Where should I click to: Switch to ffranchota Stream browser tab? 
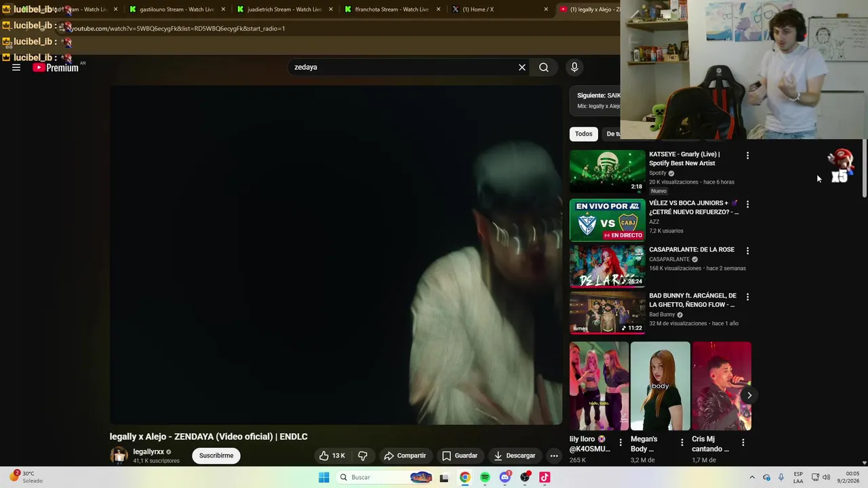(x=392, y=9)
